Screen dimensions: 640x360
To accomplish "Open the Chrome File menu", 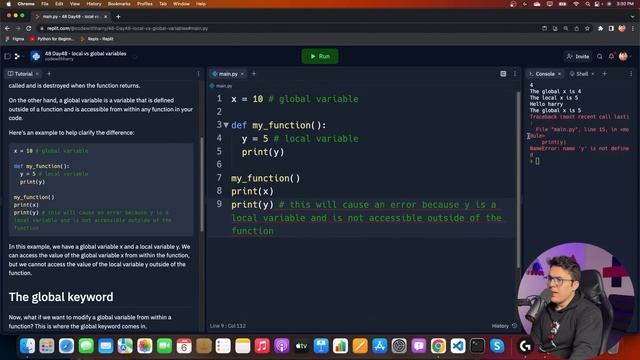I will [x=45, y=4].
